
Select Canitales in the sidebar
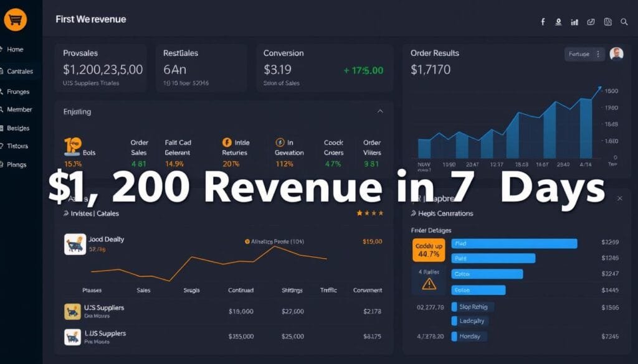pyautogui.click(x=20, y=71)
